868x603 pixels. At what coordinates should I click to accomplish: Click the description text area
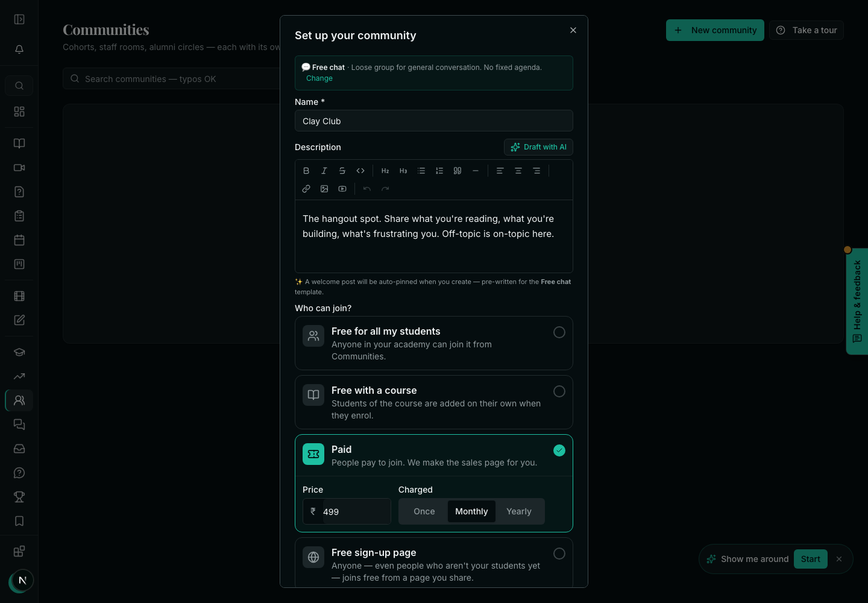point(434,236)
